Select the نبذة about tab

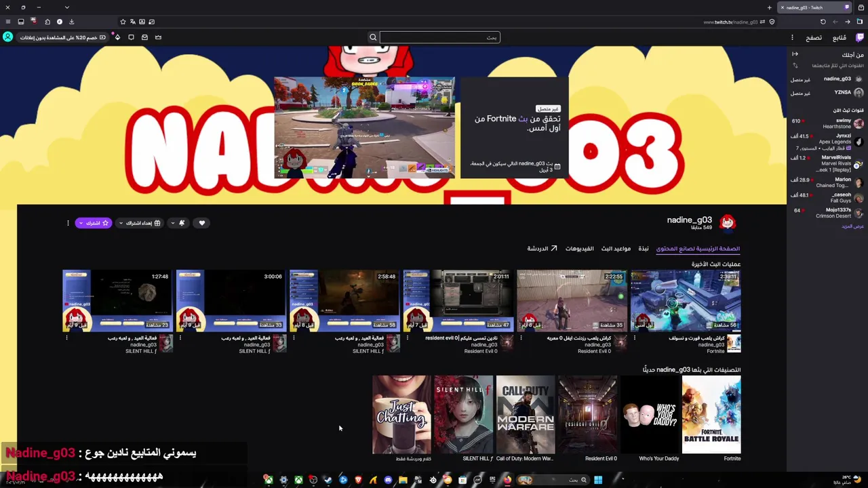click(x=644, y=249)
